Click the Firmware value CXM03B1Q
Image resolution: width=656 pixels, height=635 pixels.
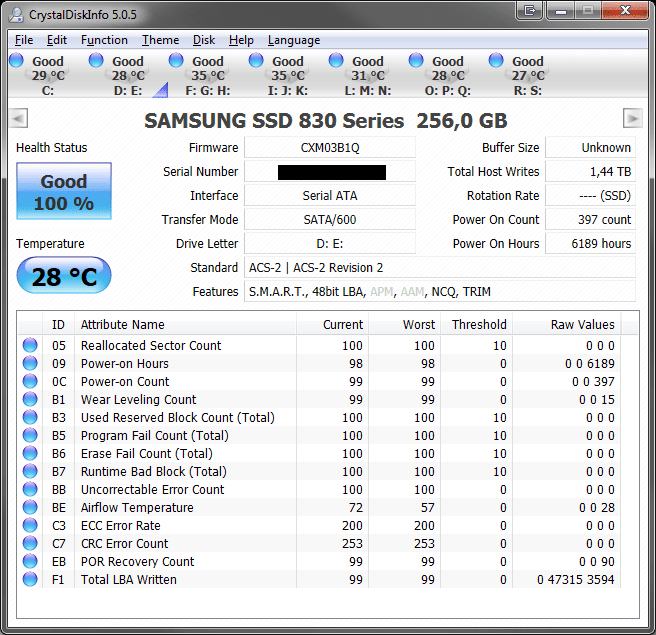pyautogui.click(x=330, y=148)
